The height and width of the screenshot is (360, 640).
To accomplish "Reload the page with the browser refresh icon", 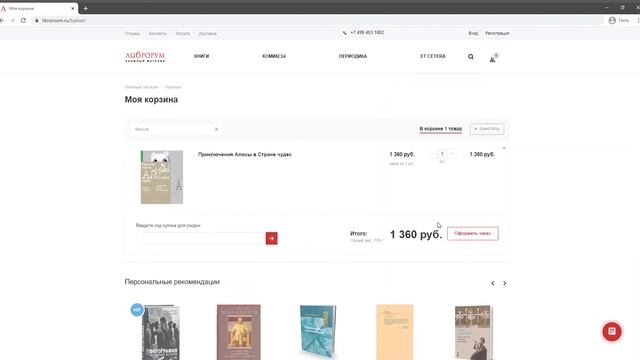I will click(x=23, y=20).
